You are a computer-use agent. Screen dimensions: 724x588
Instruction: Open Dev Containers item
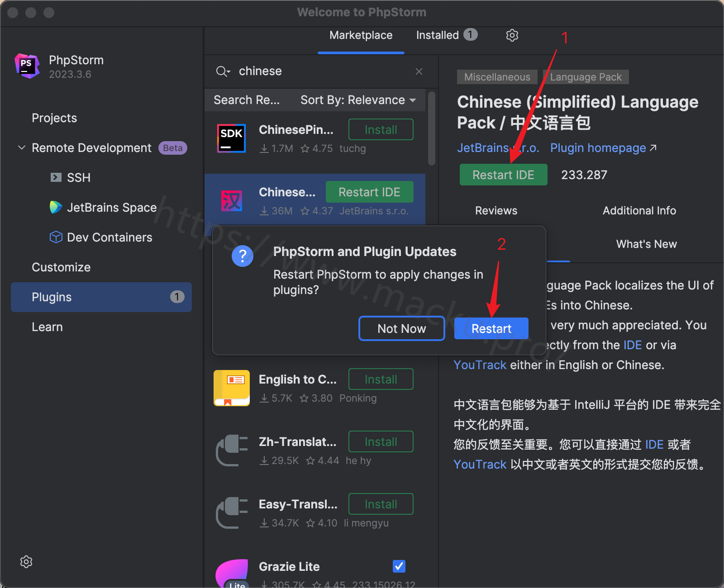pos(110,237)
